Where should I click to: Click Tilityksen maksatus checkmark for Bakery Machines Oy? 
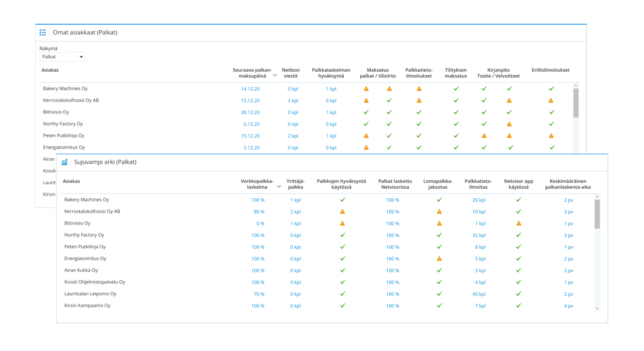click(456, 89)
